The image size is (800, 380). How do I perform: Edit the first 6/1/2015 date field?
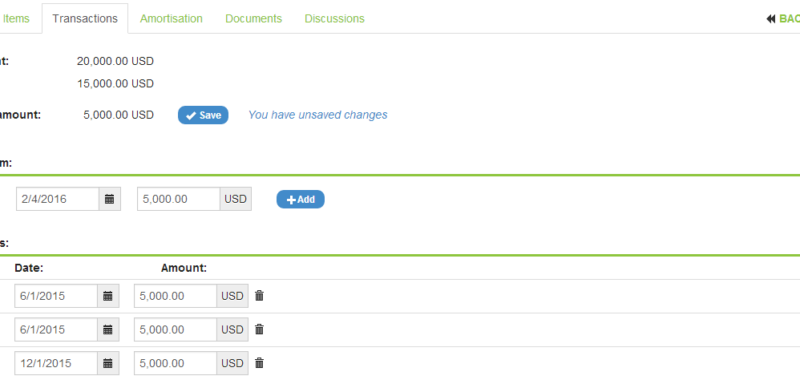(x=56, y=296)
